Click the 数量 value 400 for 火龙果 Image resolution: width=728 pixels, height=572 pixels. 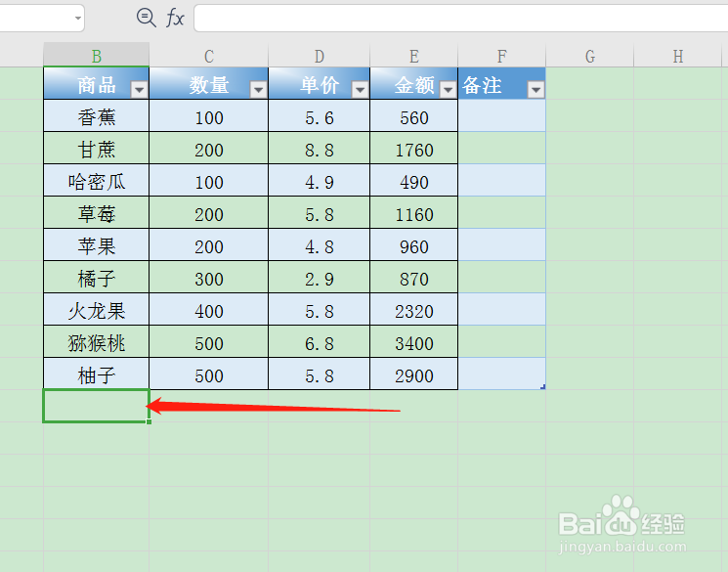[x=208, y=309]
